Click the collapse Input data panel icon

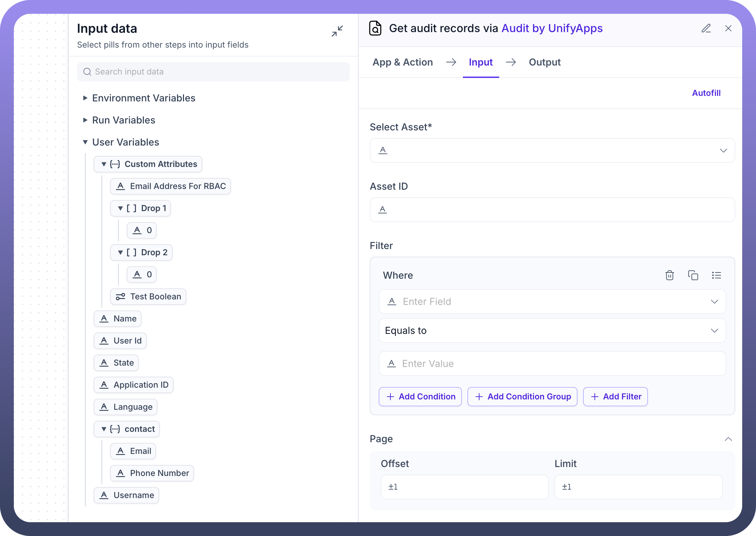click(337, 31)
